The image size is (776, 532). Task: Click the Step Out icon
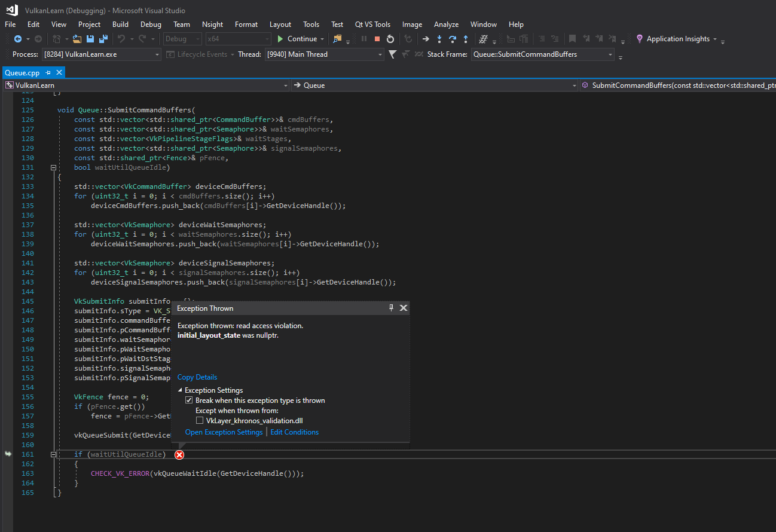pyautogui.click(x=466, y=39)
